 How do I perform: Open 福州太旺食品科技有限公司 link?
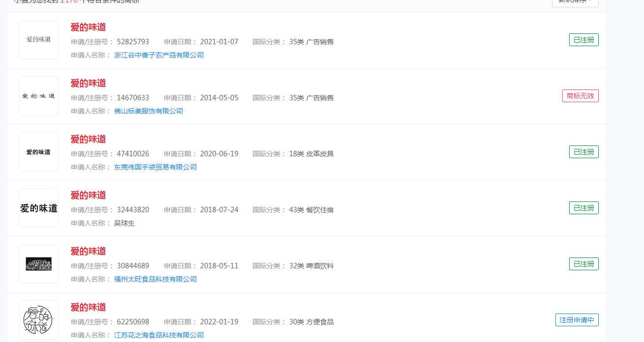click(155, 279)
